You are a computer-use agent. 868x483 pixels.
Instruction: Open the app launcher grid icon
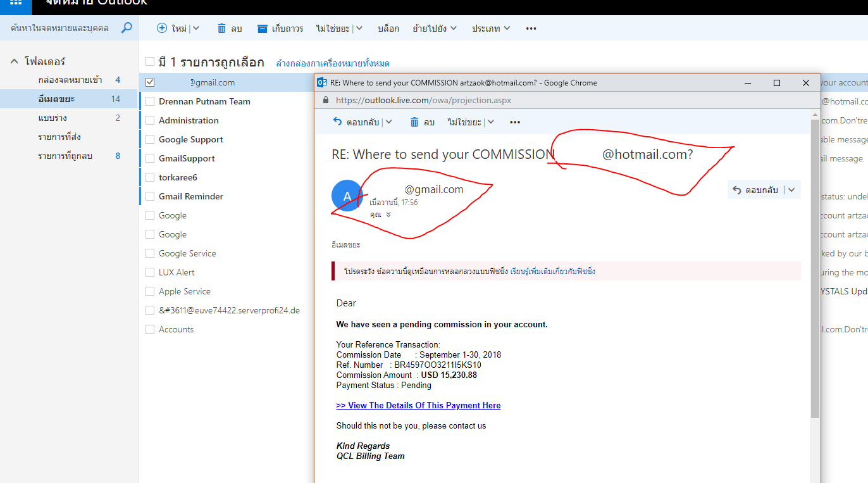click(16, 3)
